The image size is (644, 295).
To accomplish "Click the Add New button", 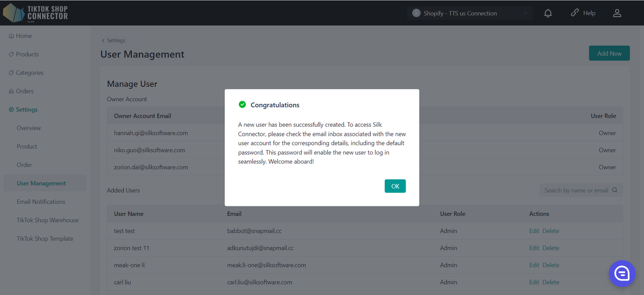I will point(609,53).
